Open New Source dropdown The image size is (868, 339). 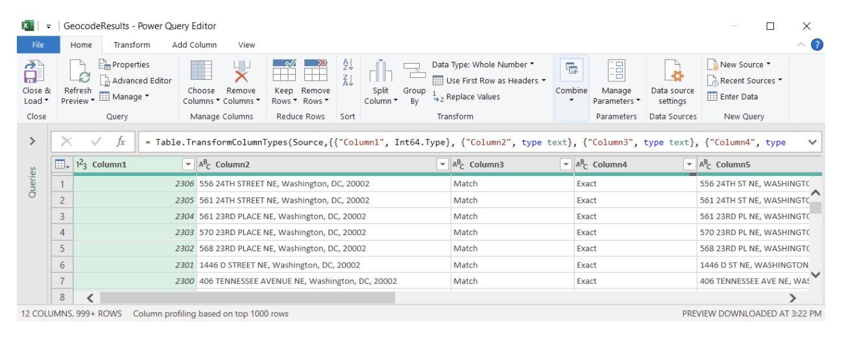click(739, 64)
